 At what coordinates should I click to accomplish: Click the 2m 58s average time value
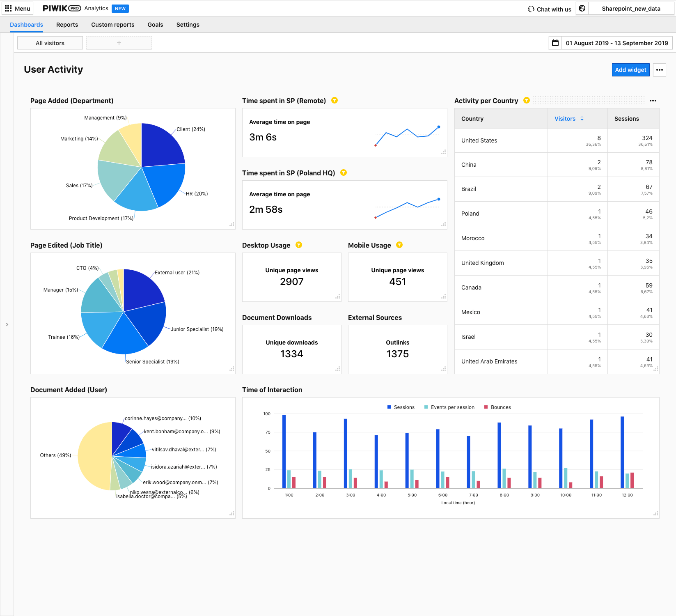[266, 209]
